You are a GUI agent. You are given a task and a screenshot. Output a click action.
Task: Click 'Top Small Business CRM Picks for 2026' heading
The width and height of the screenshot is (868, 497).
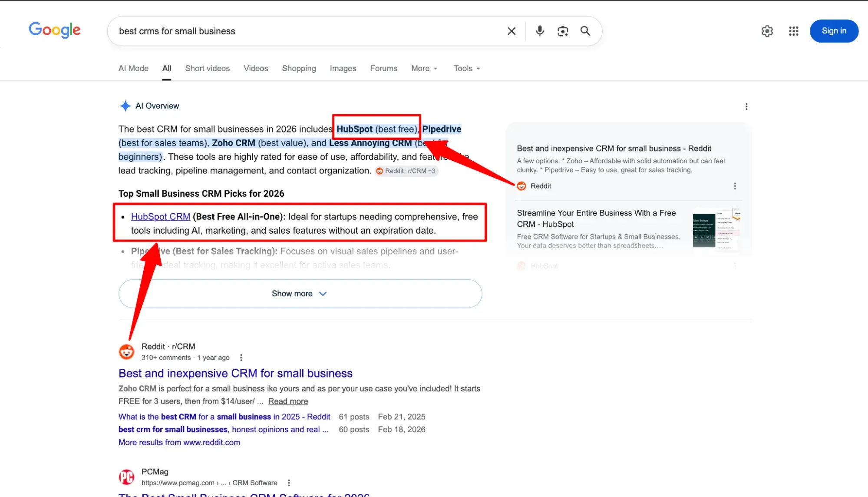click(201, 194)
